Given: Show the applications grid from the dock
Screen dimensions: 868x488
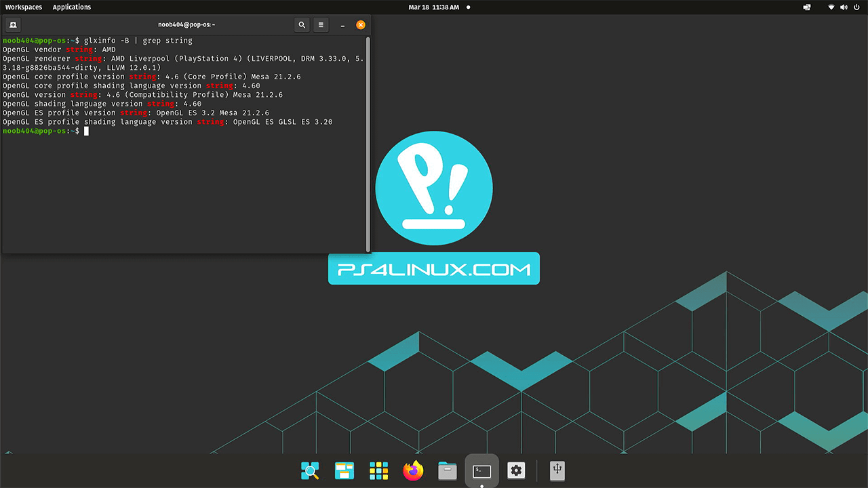Looking at the screenshot, I should point(379,470).
